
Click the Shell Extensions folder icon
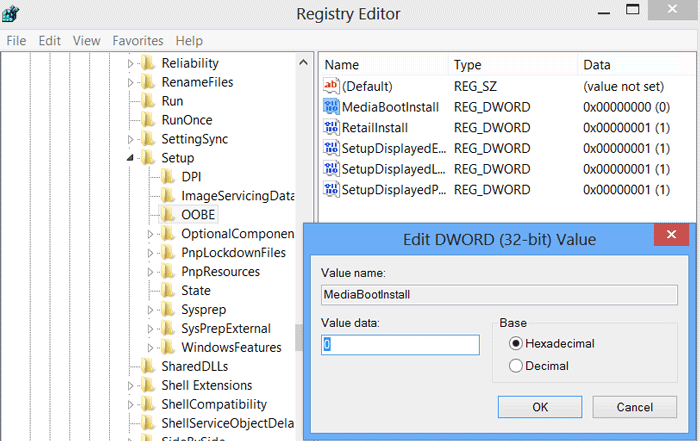point(148,385)
